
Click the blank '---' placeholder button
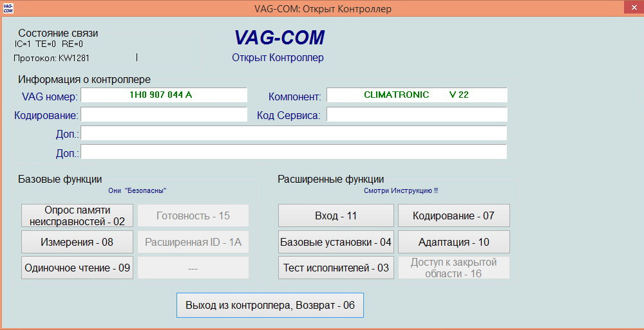193,268
